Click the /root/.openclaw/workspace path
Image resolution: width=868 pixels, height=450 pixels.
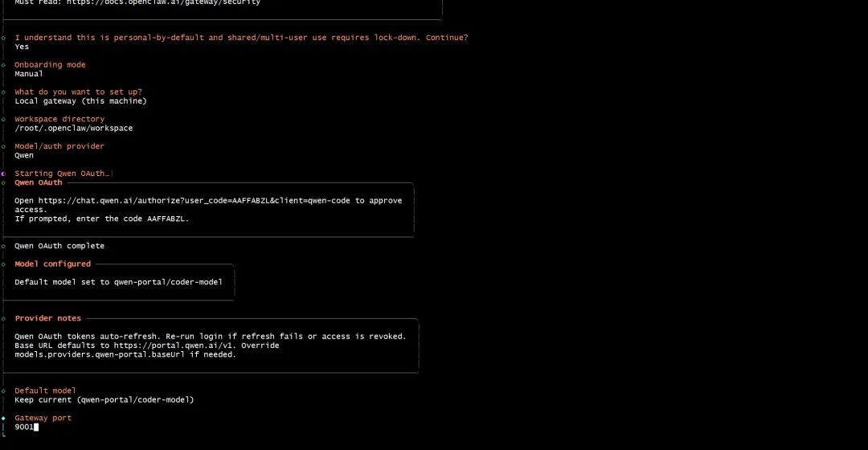click(x=74, y=128)
